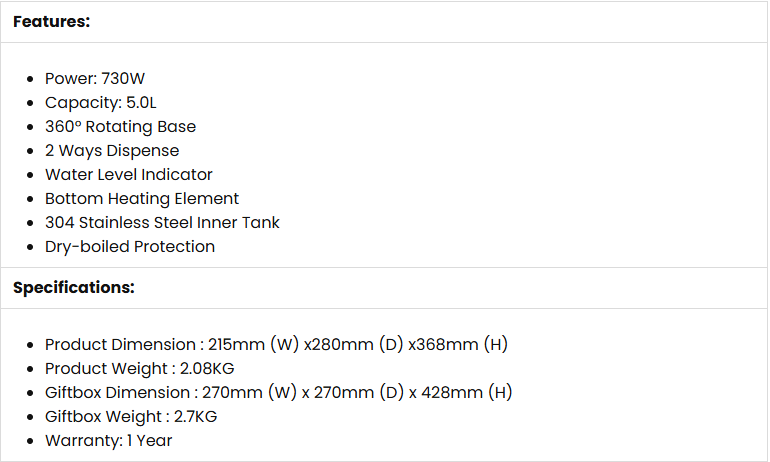The image size is (770, 462).
Task: Click bullet point beside Power: 730W
Action: (x=33, y=79)
